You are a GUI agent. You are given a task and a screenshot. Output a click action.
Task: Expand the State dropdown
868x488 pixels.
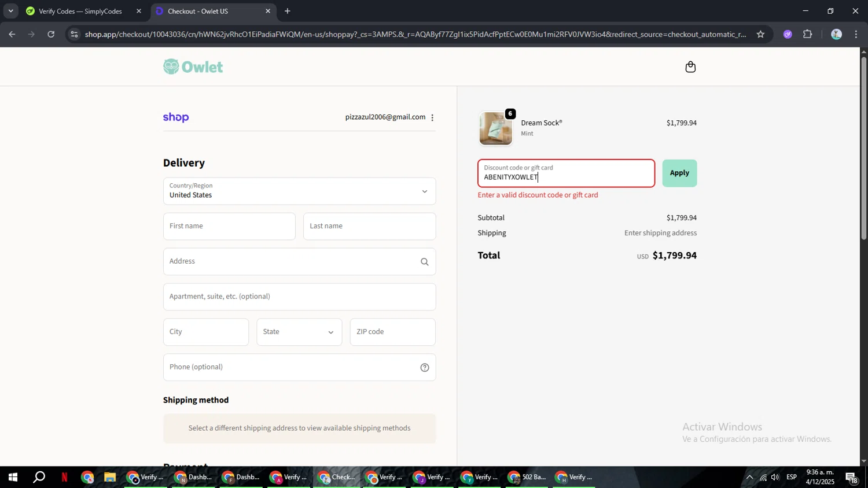coord(299,332)
